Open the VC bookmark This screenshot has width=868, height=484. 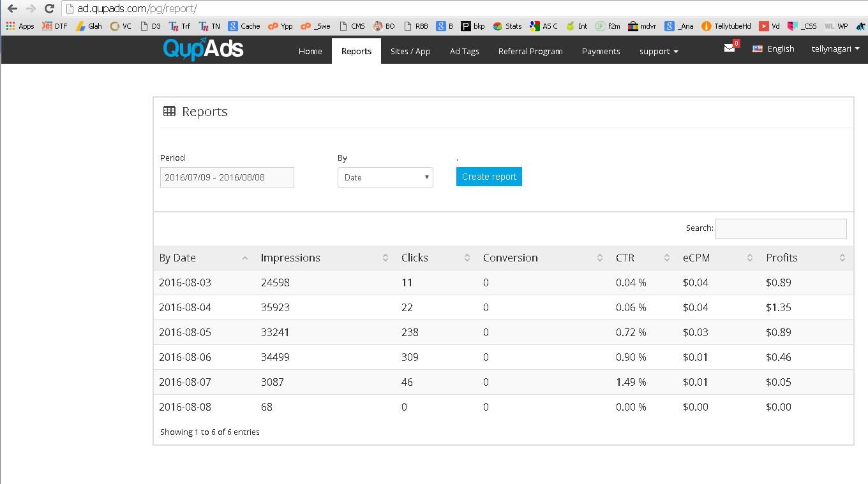coord(121,26)
